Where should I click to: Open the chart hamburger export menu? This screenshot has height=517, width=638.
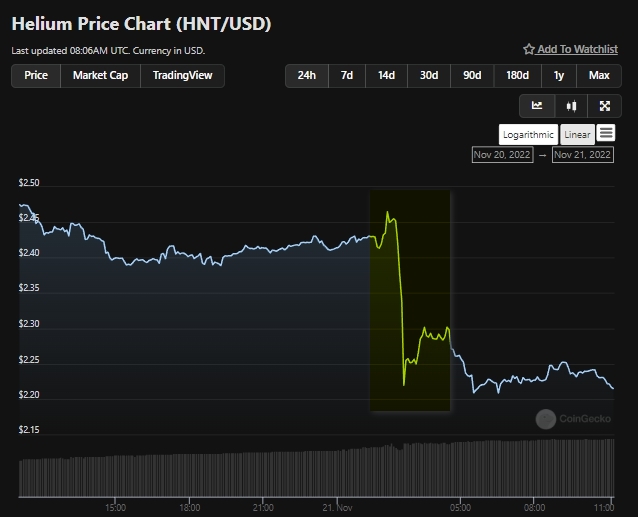pyautogui.click(x=606, y=133)
